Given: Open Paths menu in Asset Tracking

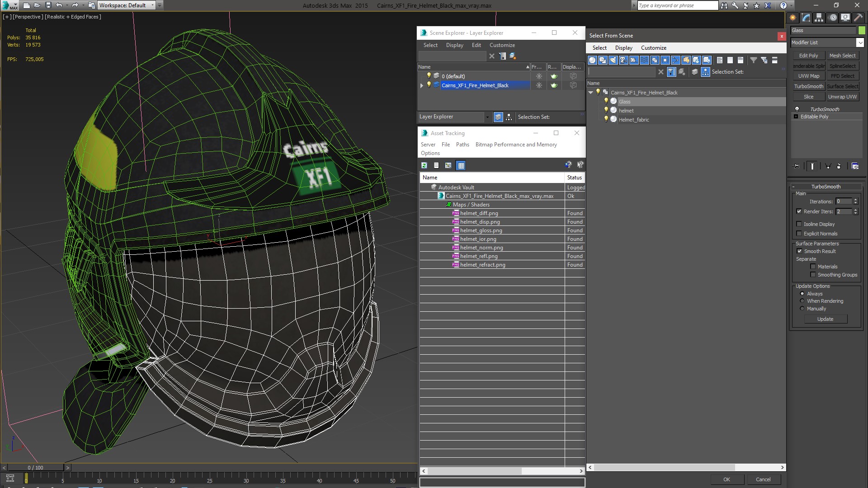Looking at the screenshot, I should (x=462, y=145).
